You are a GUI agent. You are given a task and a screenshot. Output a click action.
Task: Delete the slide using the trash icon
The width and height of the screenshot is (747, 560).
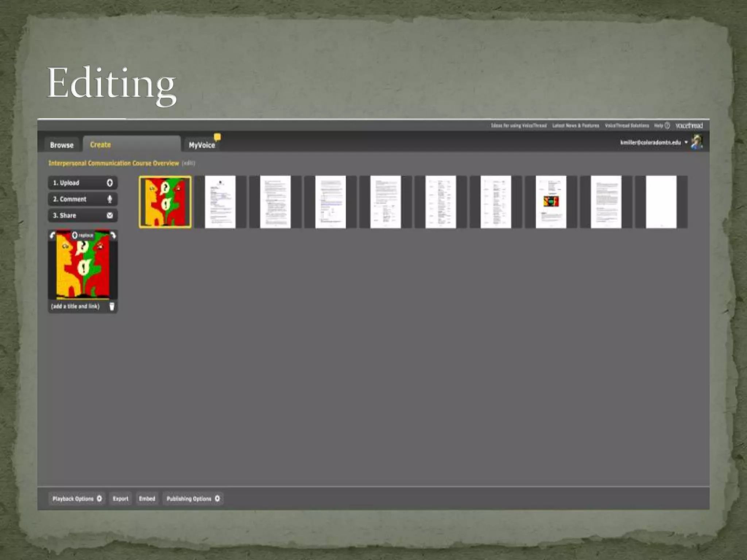112,306
